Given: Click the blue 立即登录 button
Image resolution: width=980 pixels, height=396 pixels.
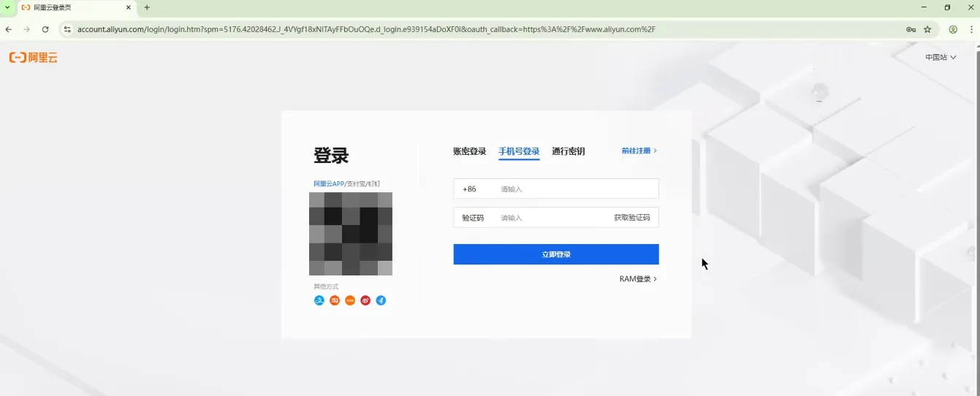Looking at the screenshot, I should coord(555,254).
